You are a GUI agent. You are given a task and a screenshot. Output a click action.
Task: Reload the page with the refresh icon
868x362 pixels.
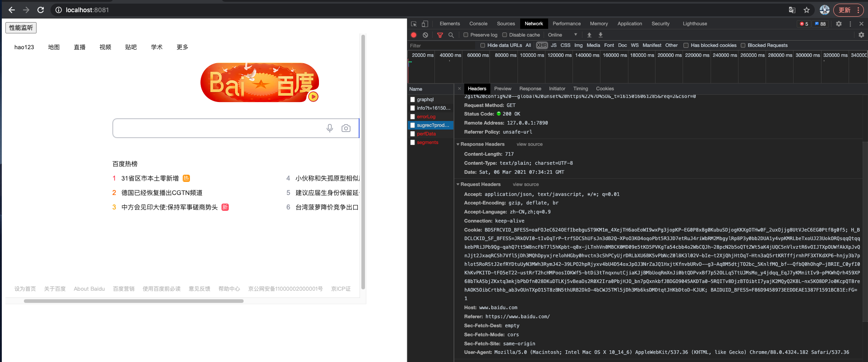(41, 10)
